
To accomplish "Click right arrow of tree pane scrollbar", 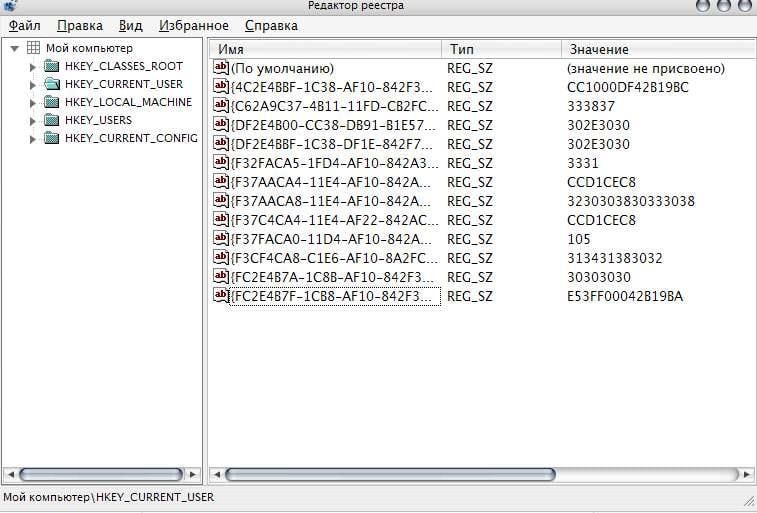I will coord(193,474).
